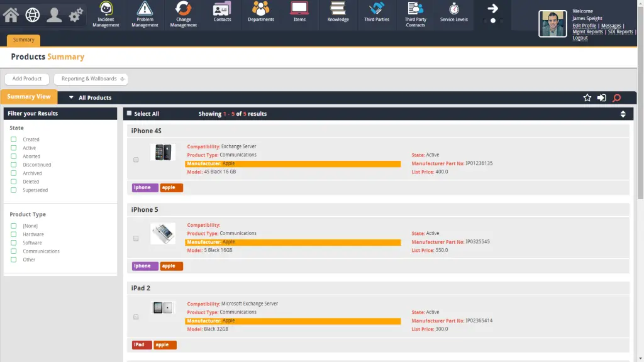The width and height of the screenshot is (644, 362).
Task: Click the profile photo of James Speight
Action: (x=552, y=24)
